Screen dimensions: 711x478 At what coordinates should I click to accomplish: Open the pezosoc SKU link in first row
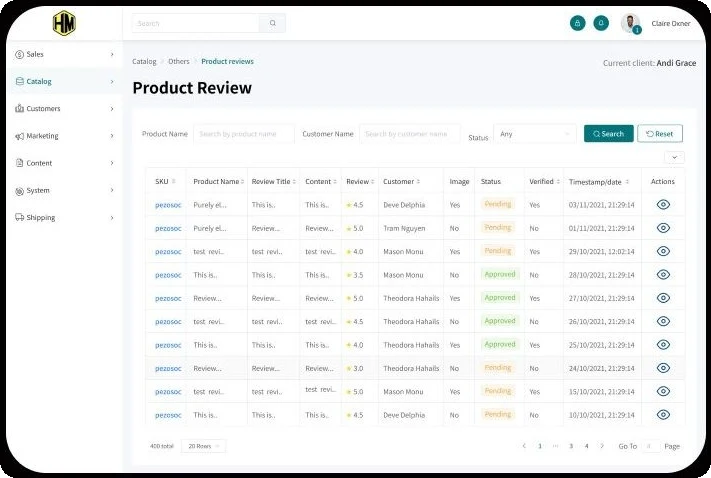168,205
